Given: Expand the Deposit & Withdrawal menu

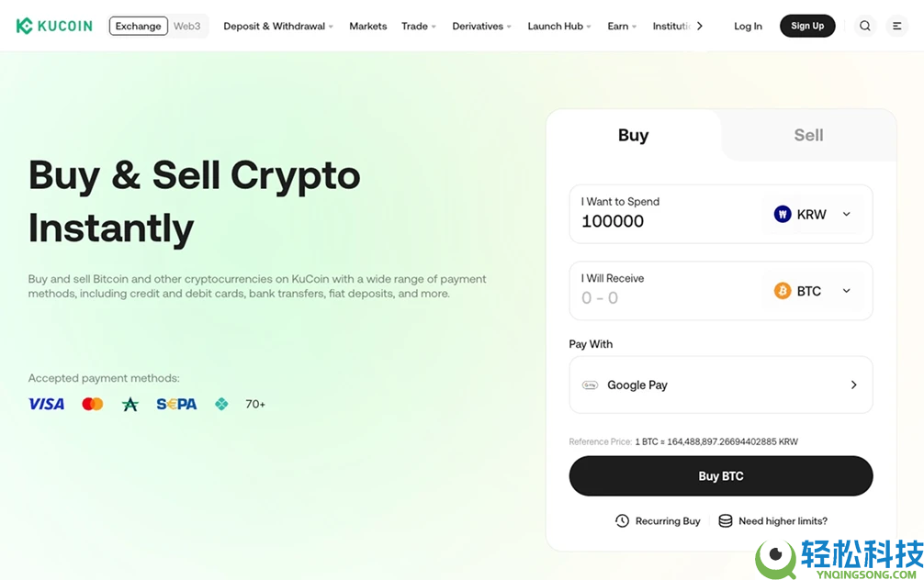Looking at the screenshot, I should [278, 26].
